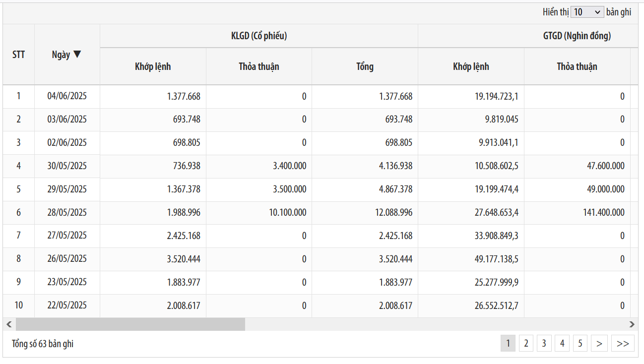Click the horizontal scrollbar thumb

click(130, 324)
